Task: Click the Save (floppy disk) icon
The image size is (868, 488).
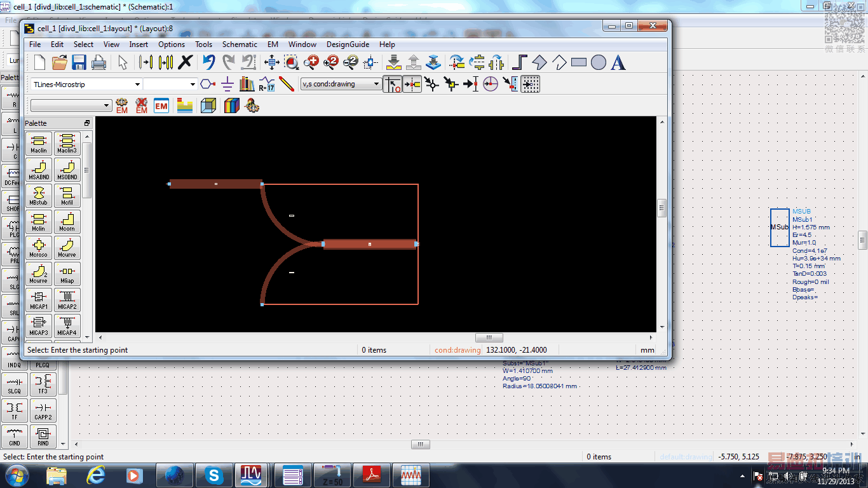Action: point(79,62)
